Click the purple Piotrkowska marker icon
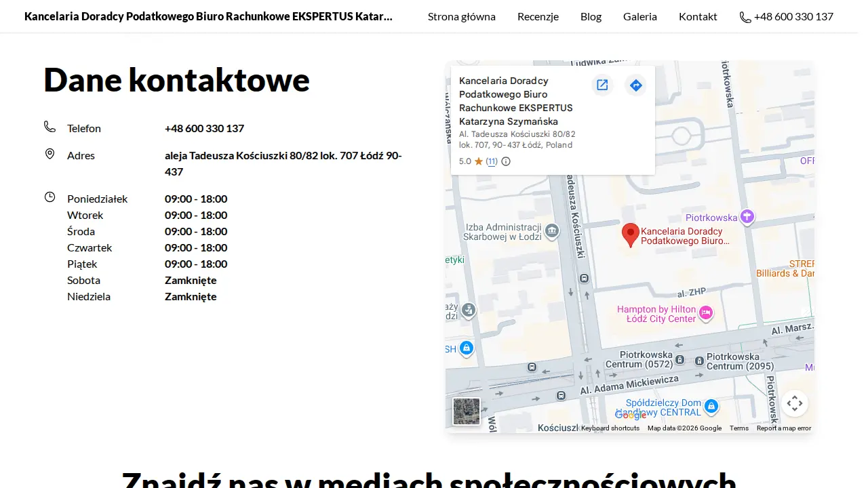This screenshot has width=868, height=488. [x=747, y=217]
